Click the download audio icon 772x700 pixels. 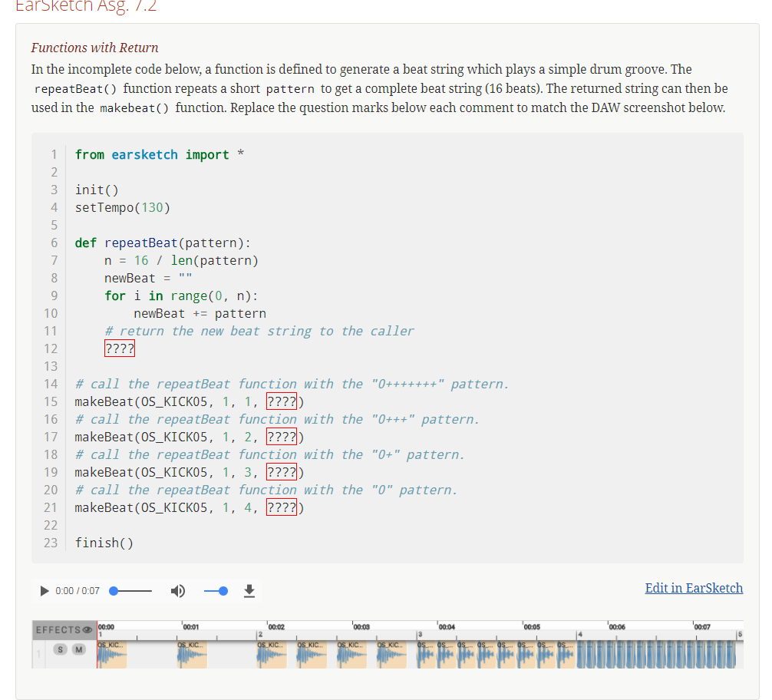click(x=249, y=591)
